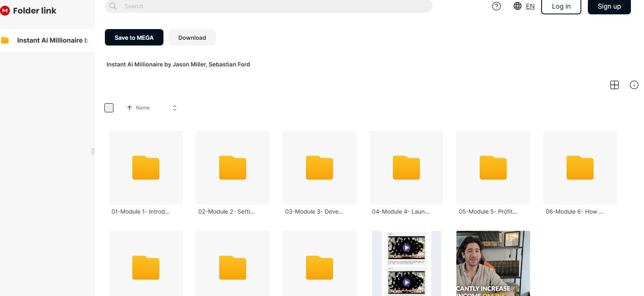Change language using EN link
The width and height of the screenshot is (644, 296).
530,6
